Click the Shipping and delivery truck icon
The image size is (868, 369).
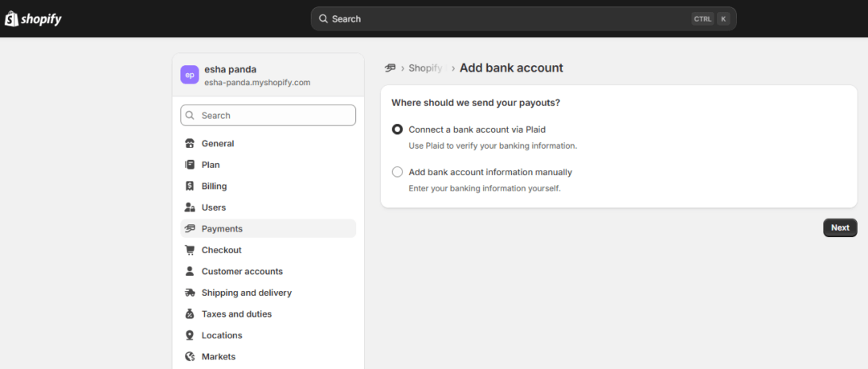pos(190,293)
